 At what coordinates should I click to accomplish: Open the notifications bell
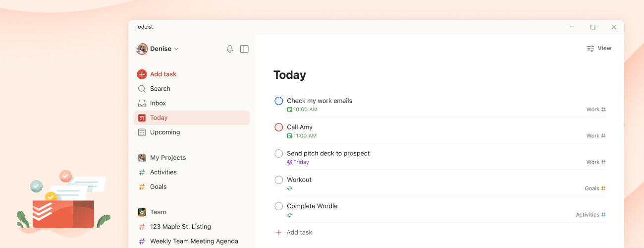point(230,49)
